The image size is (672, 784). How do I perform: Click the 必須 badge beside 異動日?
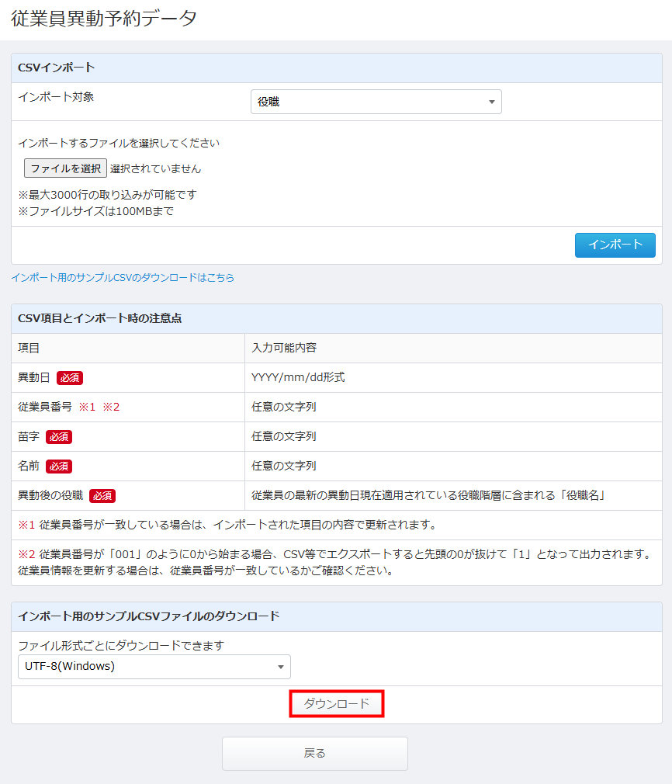pos(70,378)
